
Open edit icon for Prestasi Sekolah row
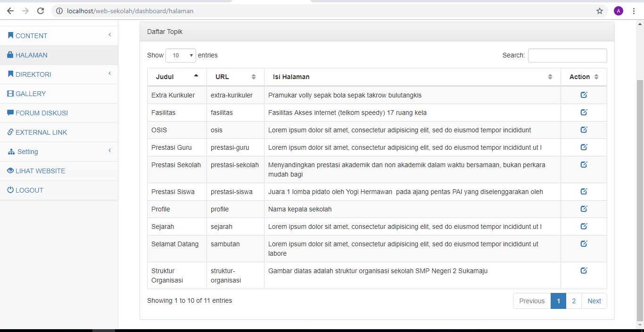click(584, 165)
